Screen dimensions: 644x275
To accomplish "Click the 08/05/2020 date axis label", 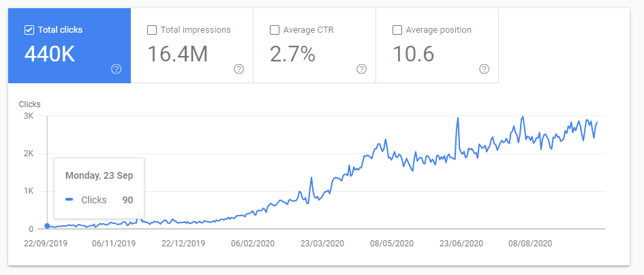I will (393, 243).
